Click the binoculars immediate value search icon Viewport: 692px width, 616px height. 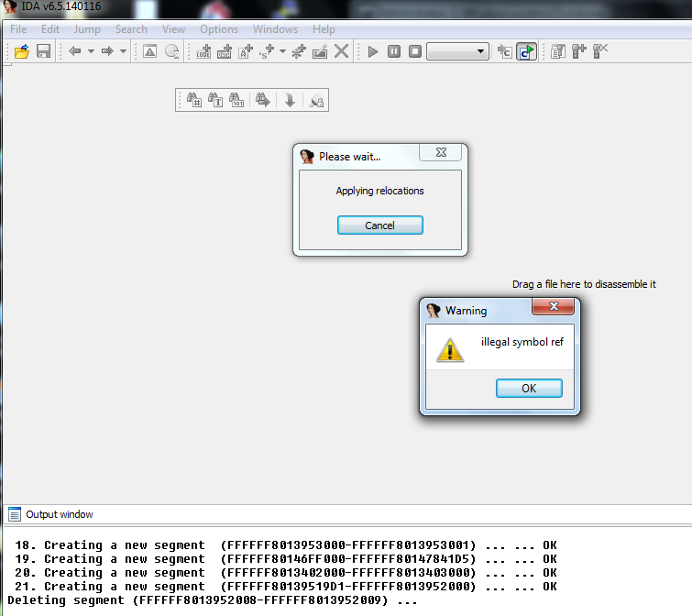194,100
